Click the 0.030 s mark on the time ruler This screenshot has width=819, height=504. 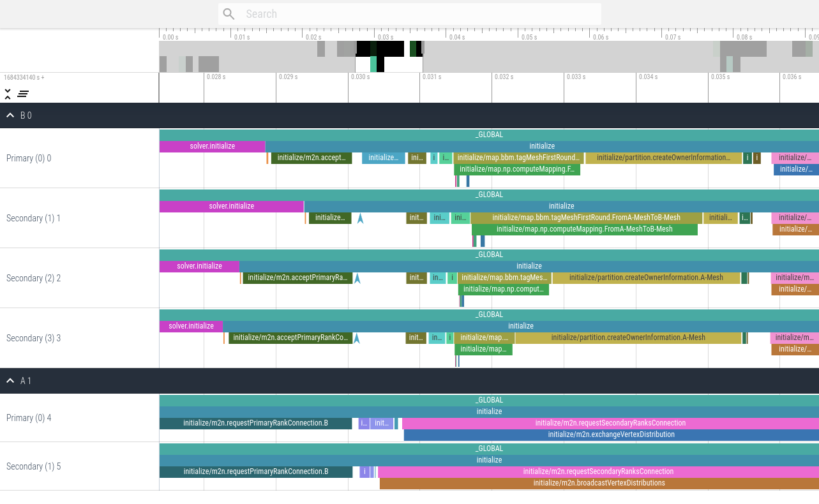pyautogui.click(x=359, y=77)
